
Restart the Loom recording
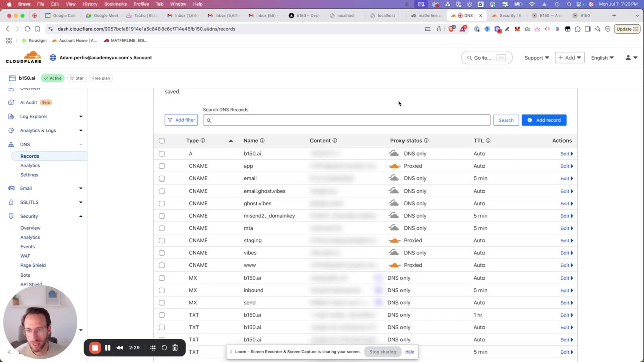click(x=164, y=348)
